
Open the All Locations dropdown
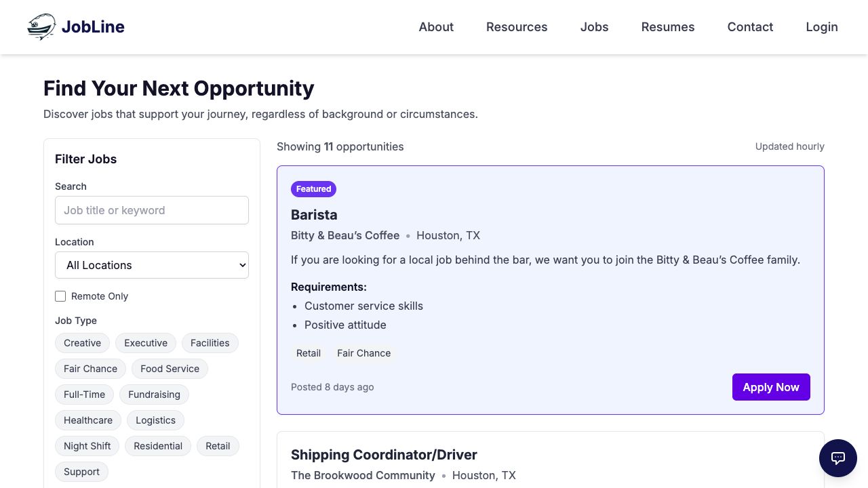pyautogui.click(x=152, y=265)
